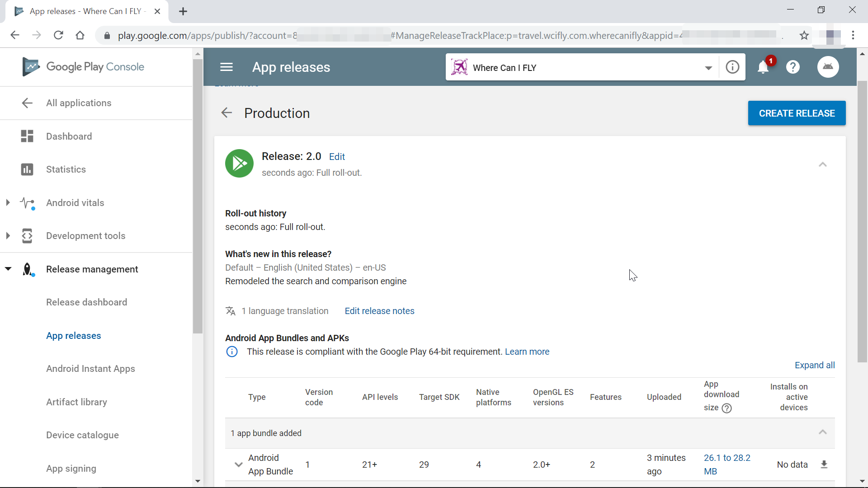Click Edit release notes link
The image size is (868, 488).
(379, 311)
